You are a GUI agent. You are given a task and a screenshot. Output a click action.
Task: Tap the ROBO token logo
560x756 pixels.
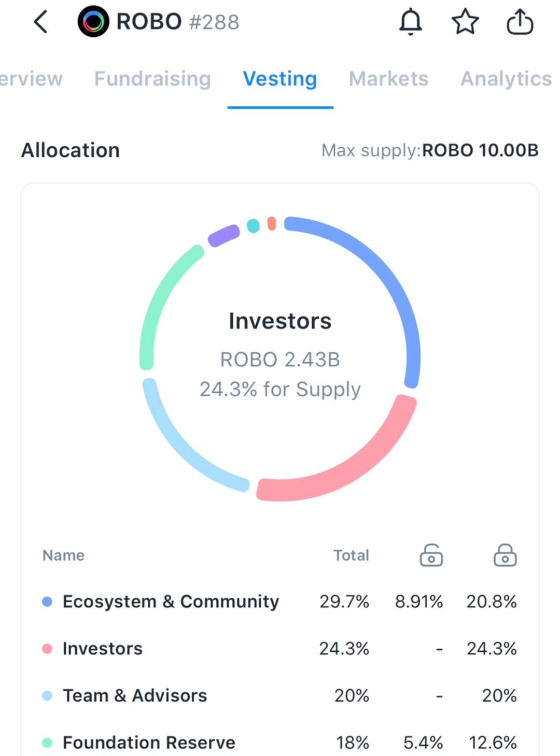93,22
